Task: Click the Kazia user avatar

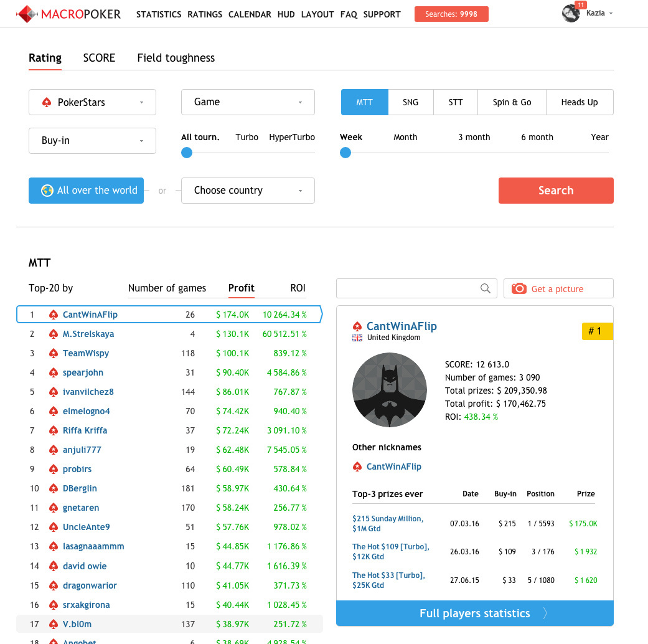Action: click(x=570, y=14)
